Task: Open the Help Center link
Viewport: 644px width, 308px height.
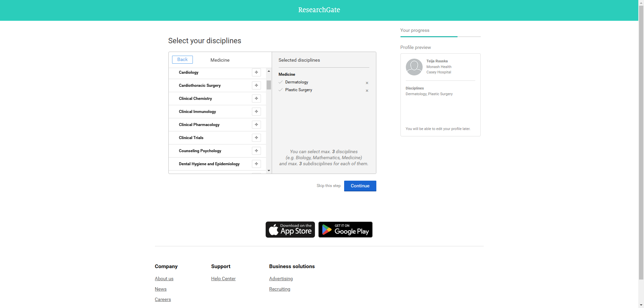Action: click(223, 279)
